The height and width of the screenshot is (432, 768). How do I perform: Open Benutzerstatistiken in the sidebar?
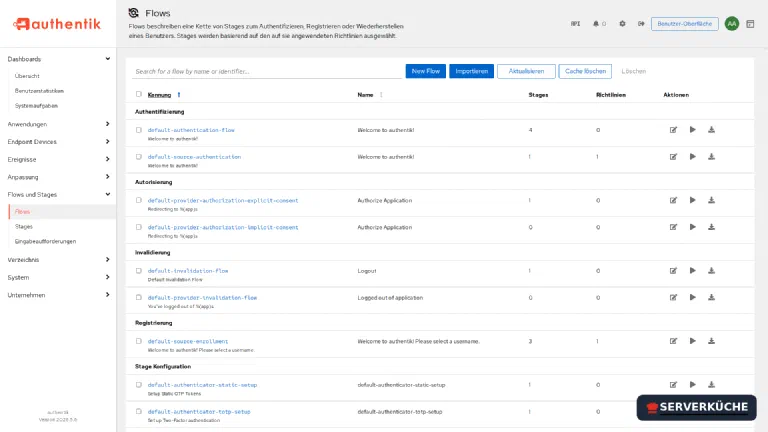(39, 91)
